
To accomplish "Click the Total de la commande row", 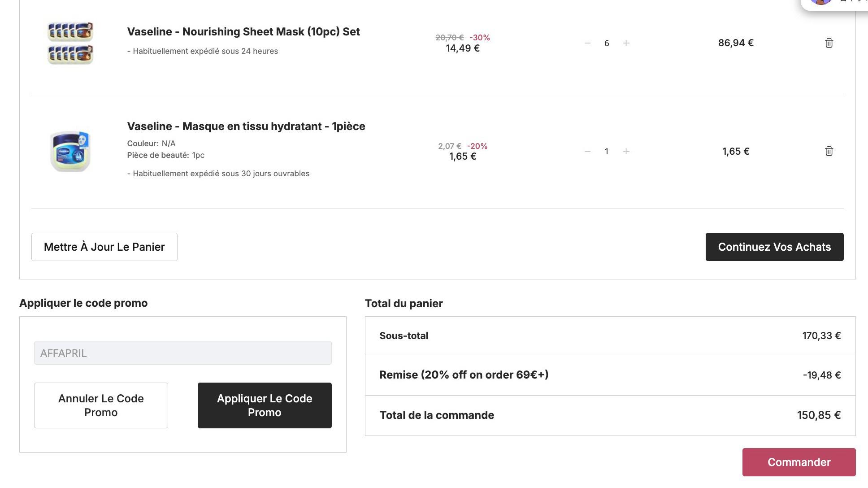I will click(x=610, y=415).
